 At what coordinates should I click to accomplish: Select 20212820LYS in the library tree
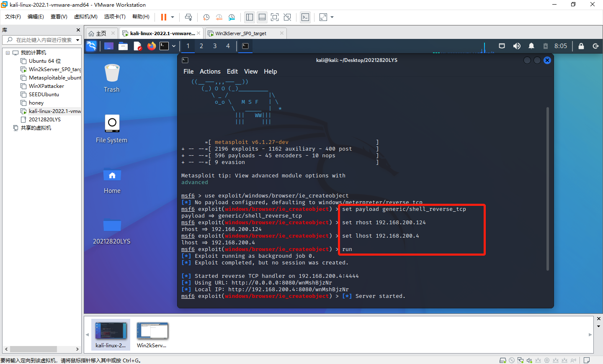coord(41,120)
